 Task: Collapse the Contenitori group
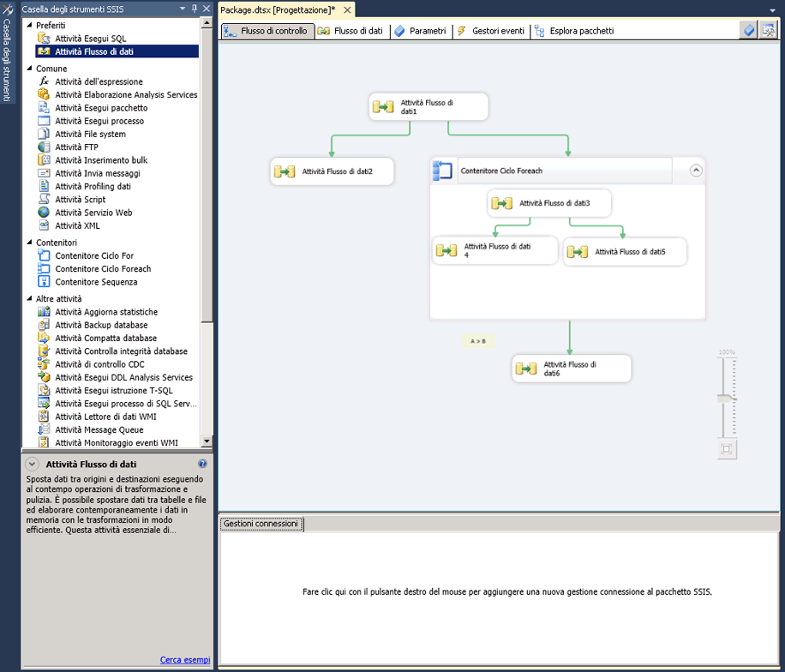(x=29, y=242)
